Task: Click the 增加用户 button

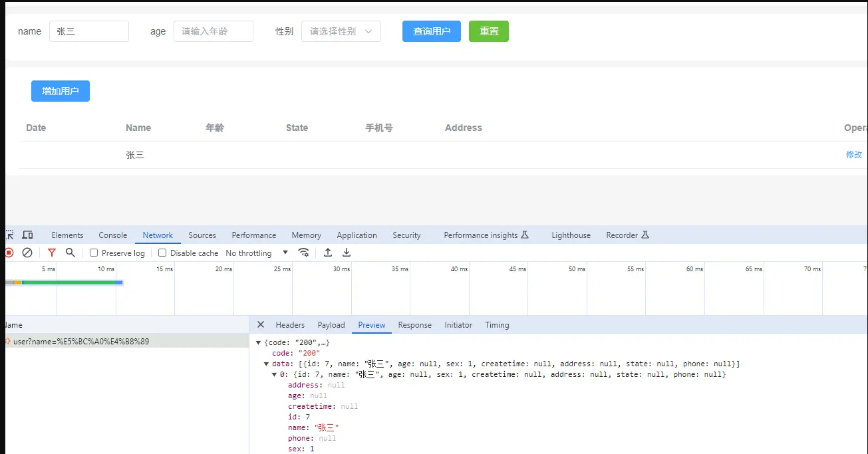Action: [x=61, y=91]
